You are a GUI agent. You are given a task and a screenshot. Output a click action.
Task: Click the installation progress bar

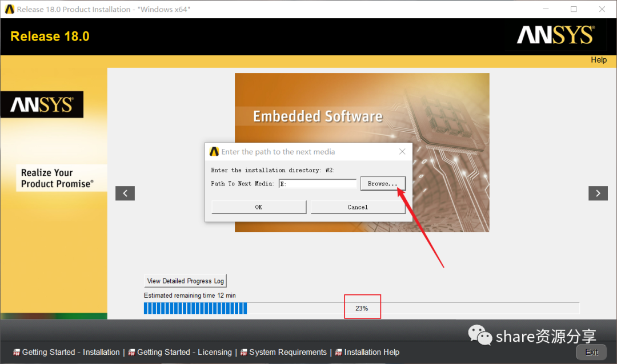coord(362,308)
